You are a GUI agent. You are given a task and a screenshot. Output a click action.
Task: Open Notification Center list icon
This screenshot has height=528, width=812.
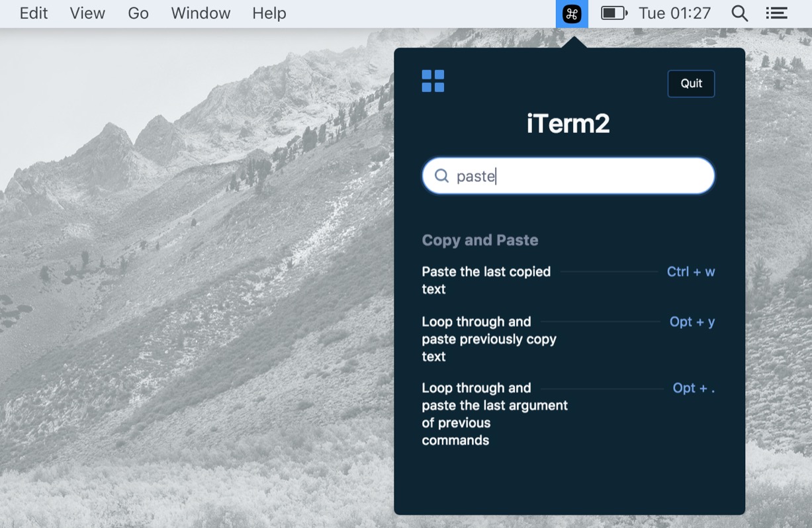(x=776, y=13)
